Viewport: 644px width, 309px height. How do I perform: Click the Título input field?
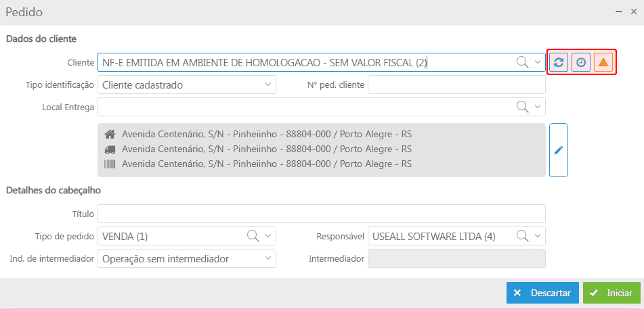pos(322,214)
